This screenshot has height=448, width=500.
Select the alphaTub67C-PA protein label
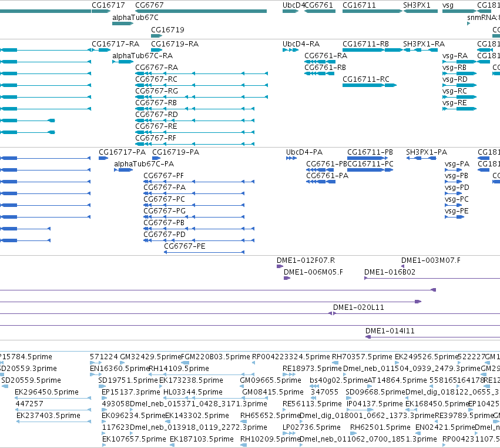pos(144,164)
